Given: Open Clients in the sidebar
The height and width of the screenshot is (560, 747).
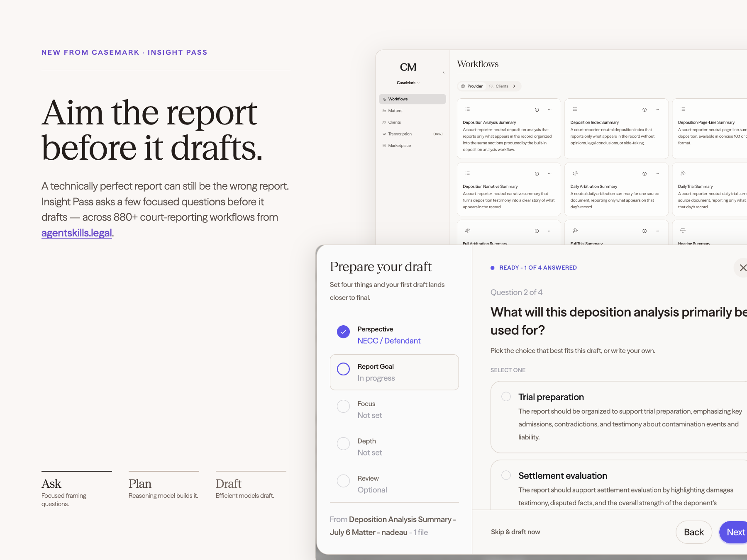Looking at the screenshot, I should point(412,122).
